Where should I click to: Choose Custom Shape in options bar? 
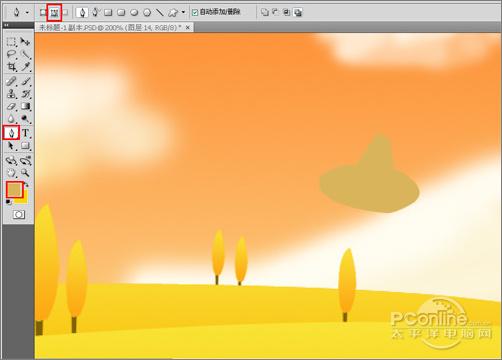173,13
